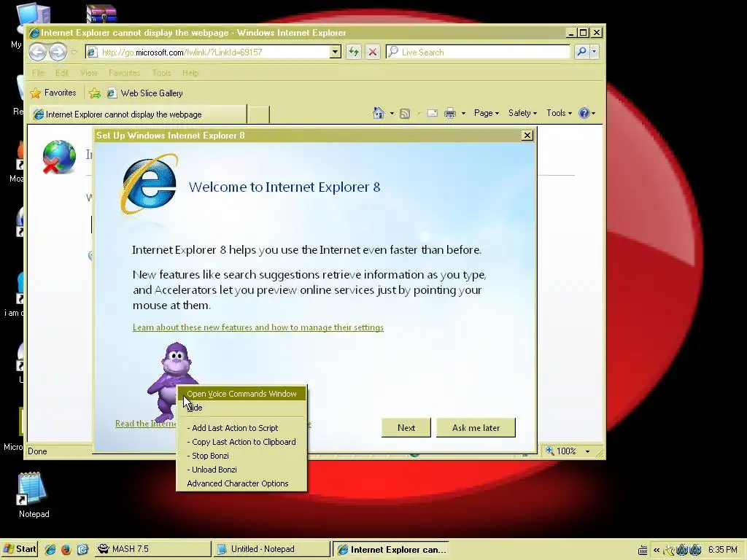Open search provider dropdown arrow
This screenshot has width=747, height=560.
[x=594, y=52]
